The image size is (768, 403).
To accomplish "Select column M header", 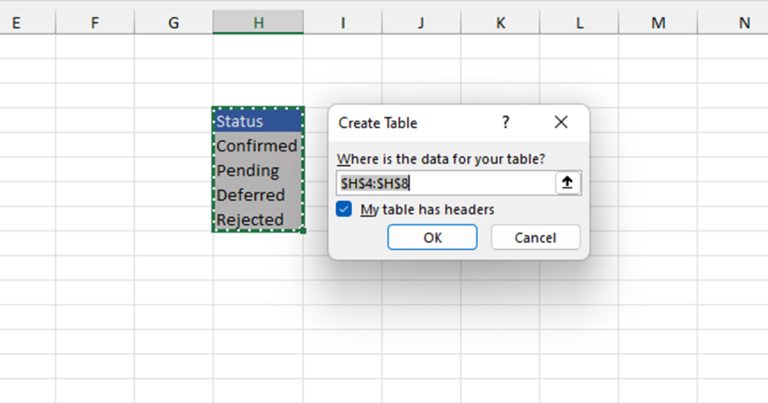I will (x=658, y=23).
